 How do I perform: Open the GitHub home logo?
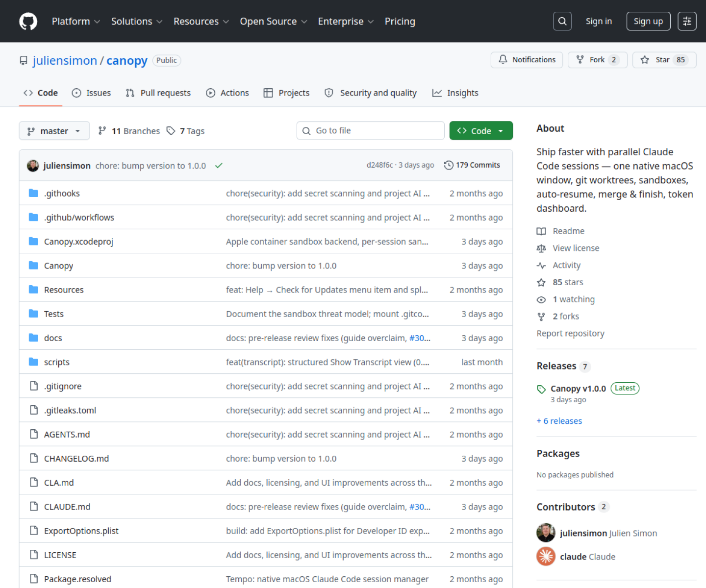pyautogui.click(x=28, y=22)
